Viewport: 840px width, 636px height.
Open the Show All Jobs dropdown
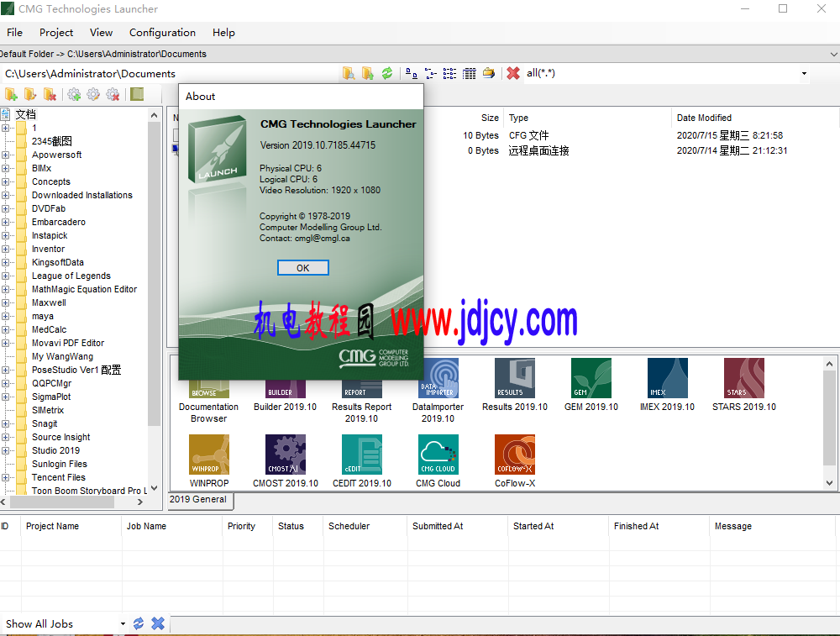(123, 623)
